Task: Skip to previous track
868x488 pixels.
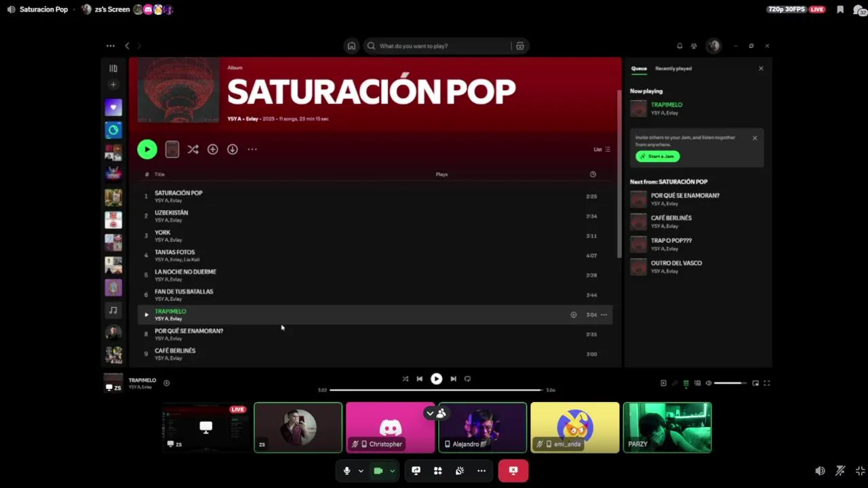Action: point(420,379)
